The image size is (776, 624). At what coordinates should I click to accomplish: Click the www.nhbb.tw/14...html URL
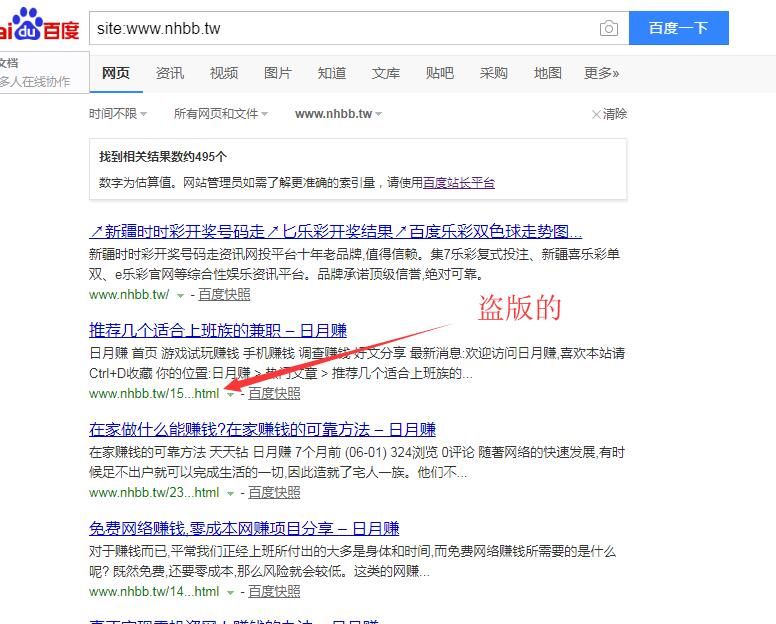[x=154, y=591]
